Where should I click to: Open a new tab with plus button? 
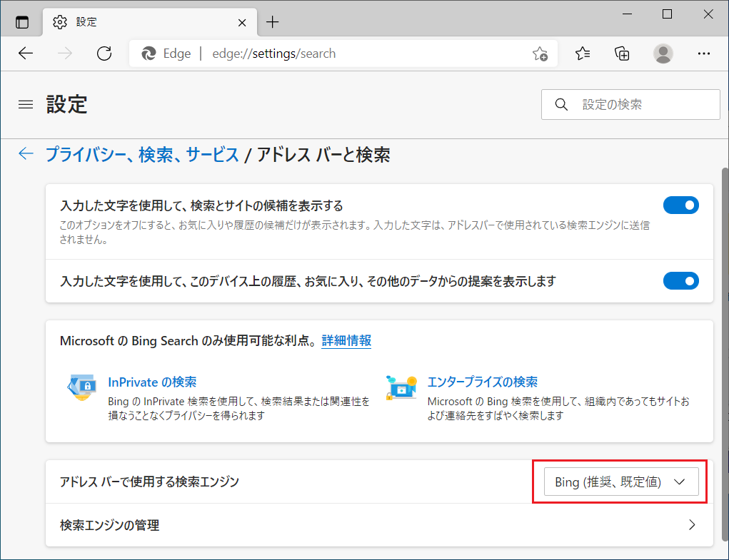(x=273, y=22)
